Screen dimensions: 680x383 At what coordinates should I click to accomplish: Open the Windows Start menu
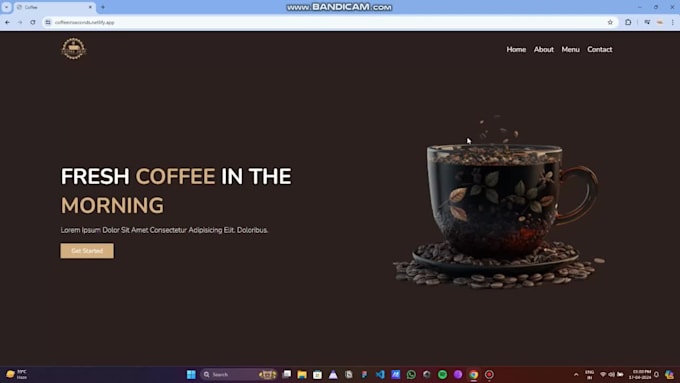(x=191, y=374)
